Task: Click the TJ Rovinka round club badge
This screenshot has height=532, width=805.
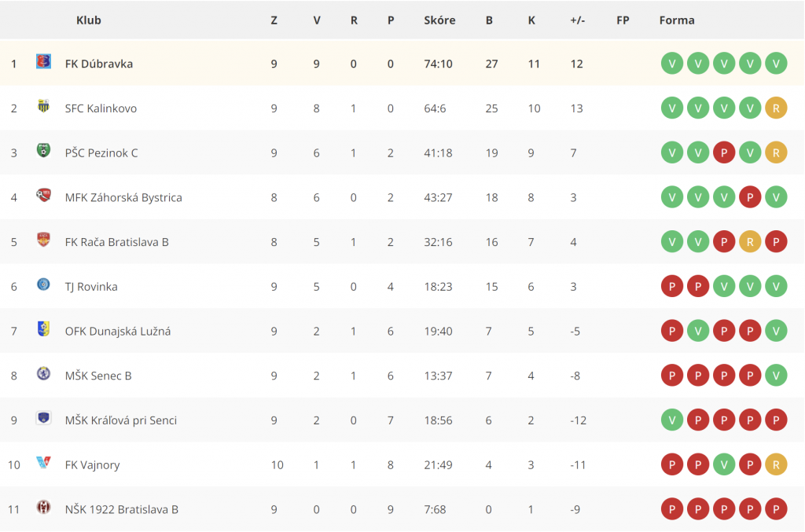Action: click(44, 284)
